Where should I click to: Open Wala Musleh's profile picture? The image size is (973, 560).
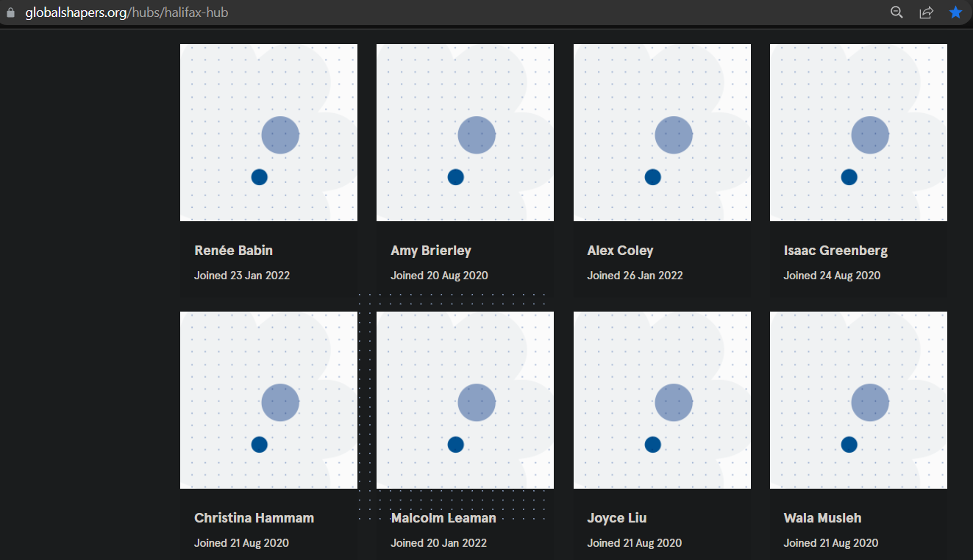[858, 400]
